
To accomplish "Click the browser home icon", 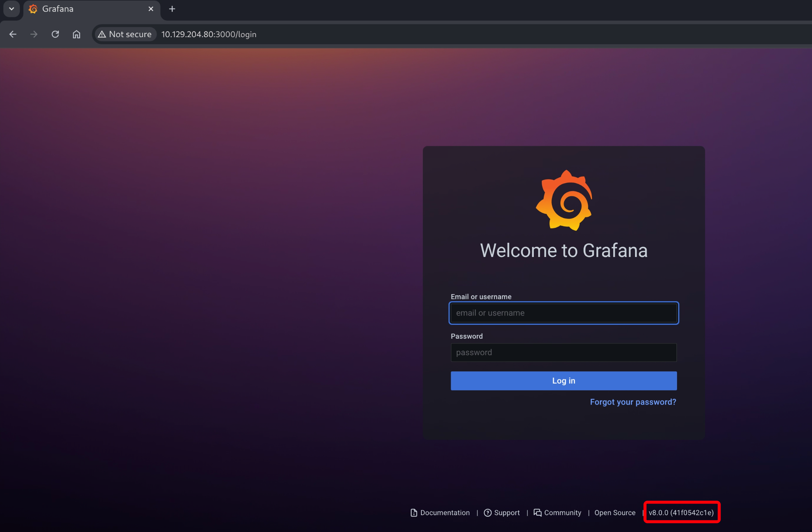I will pyautogui.click(x=76, y=34).
